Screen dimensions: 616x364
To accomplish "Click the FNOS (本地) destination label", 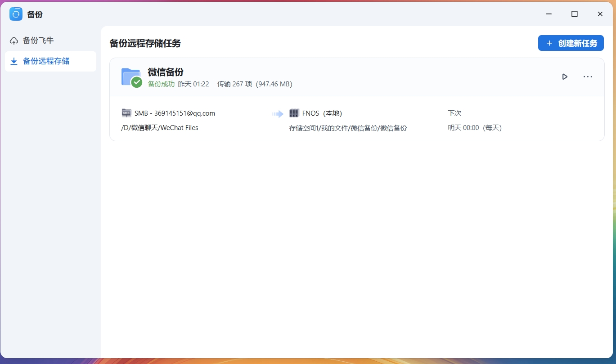I will tap(322, 113).
